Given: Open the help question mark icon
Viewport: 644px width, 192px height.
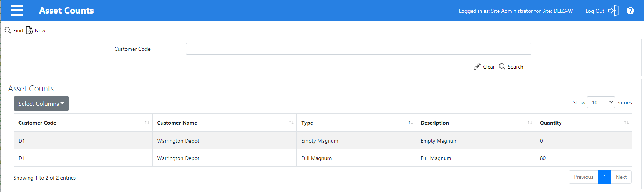Looking at the screenshot, I should 630,11.
